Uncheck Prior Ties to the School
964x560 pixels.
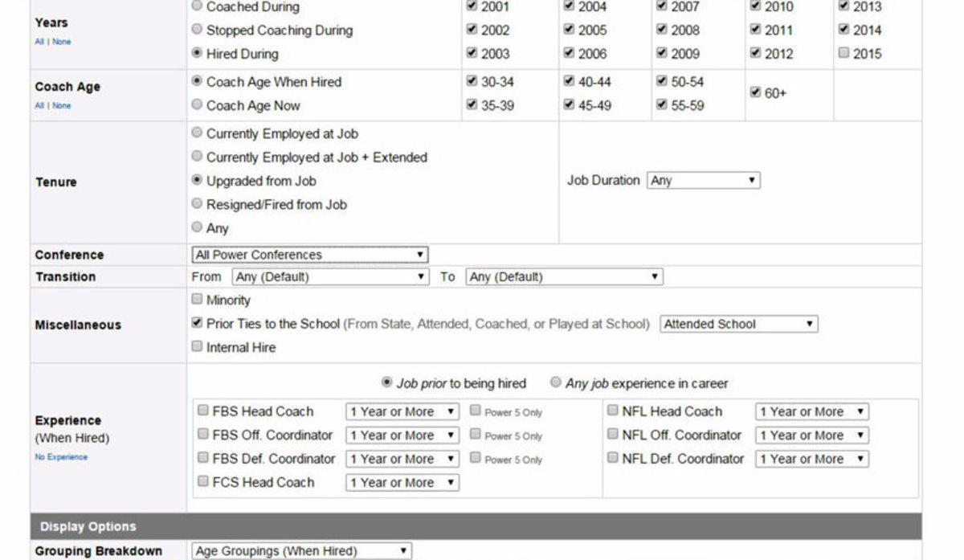tap(197, 324)
